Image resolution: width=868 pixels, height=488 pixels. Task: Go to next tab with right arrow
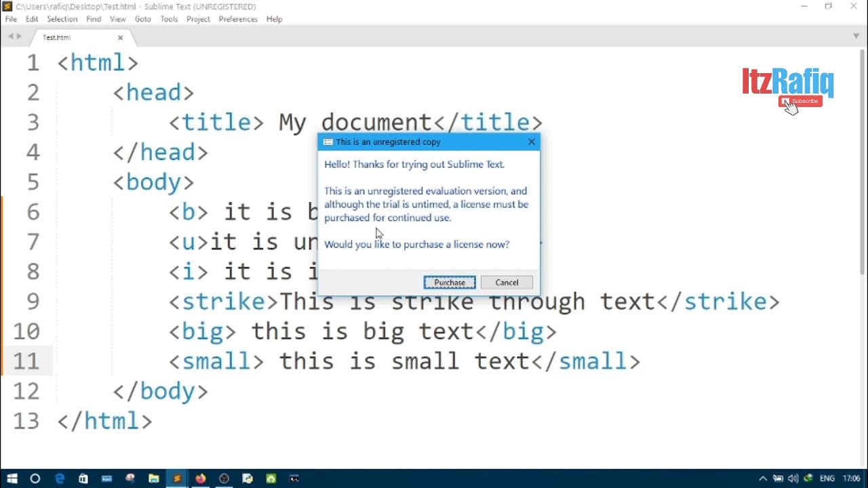pos(19,37)
